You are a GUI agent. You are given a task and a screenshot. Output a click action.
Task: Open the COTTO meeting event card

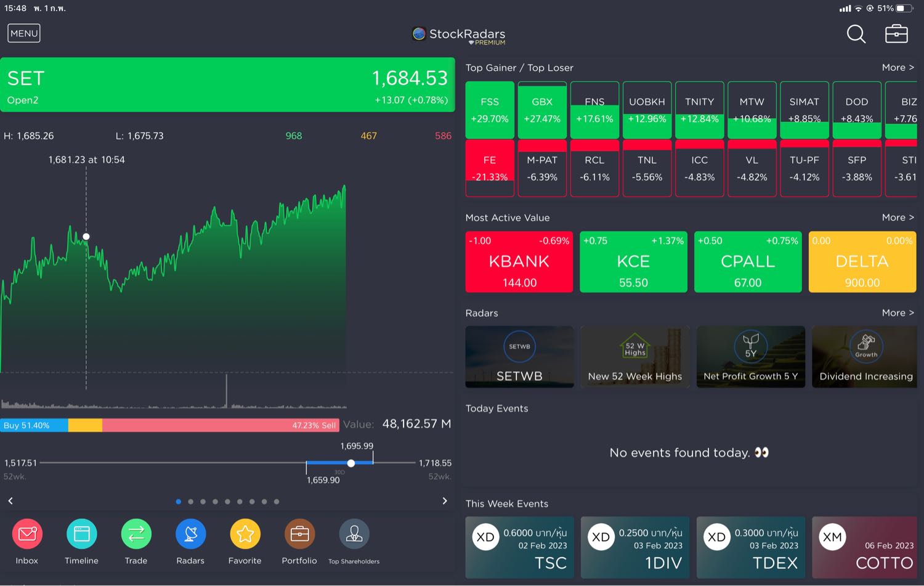[x=864, y=547]
